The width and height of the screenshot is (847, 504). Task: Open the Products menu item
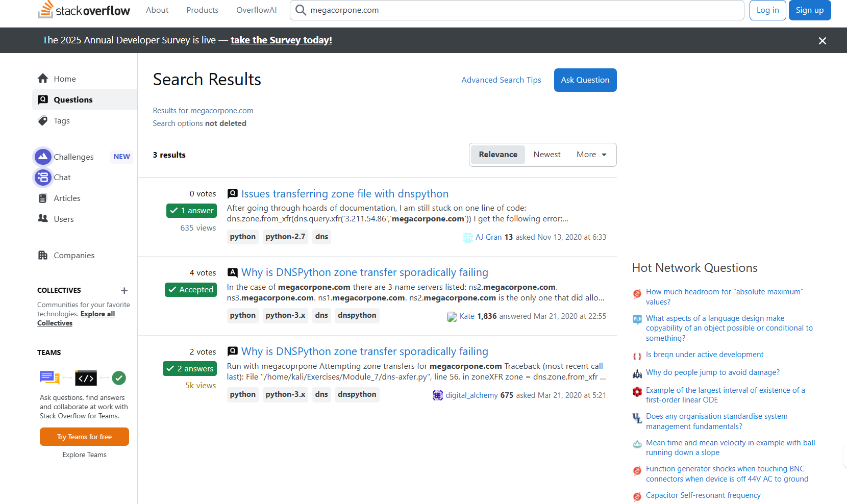tap(203, 10)
